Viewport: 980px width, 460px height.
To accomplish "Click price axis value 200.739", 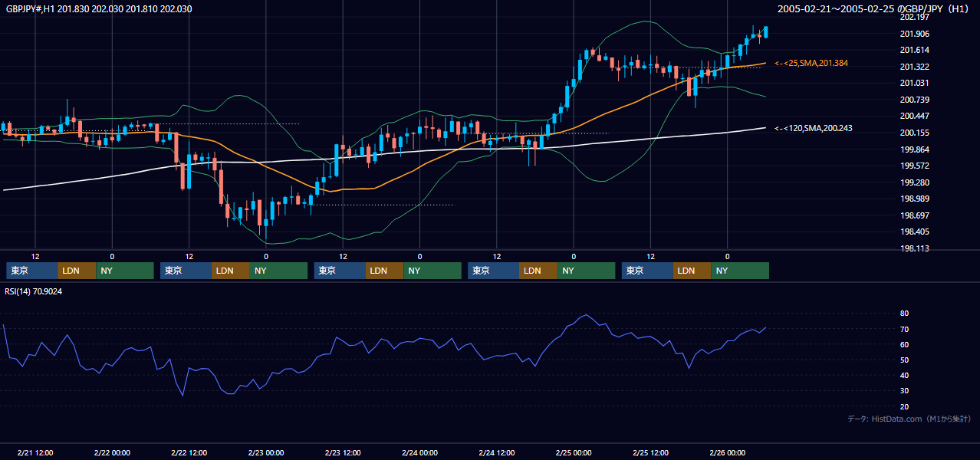I will click(915, 100).
